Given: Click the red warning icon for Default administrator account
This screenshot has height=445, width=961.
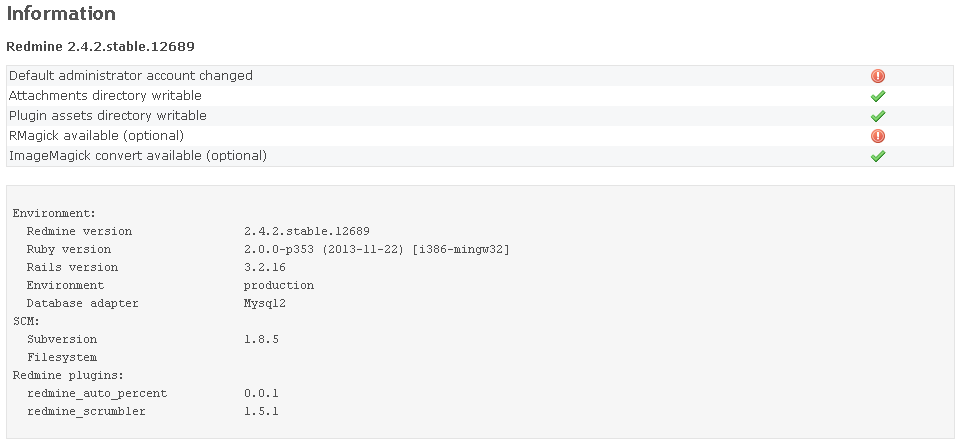Looking at the screenshot, I should pos(878,76).
